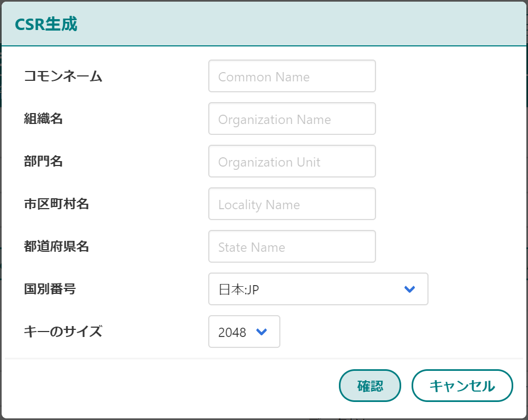Screen dimensions: 528x420
Task: Select the 部門名 label text
Action: (43, 161)
